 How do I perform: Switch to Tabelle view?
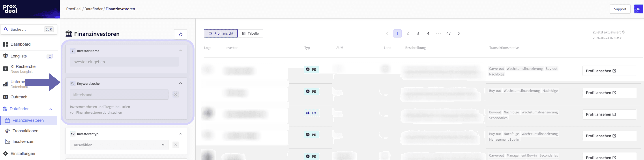[250, 33]
